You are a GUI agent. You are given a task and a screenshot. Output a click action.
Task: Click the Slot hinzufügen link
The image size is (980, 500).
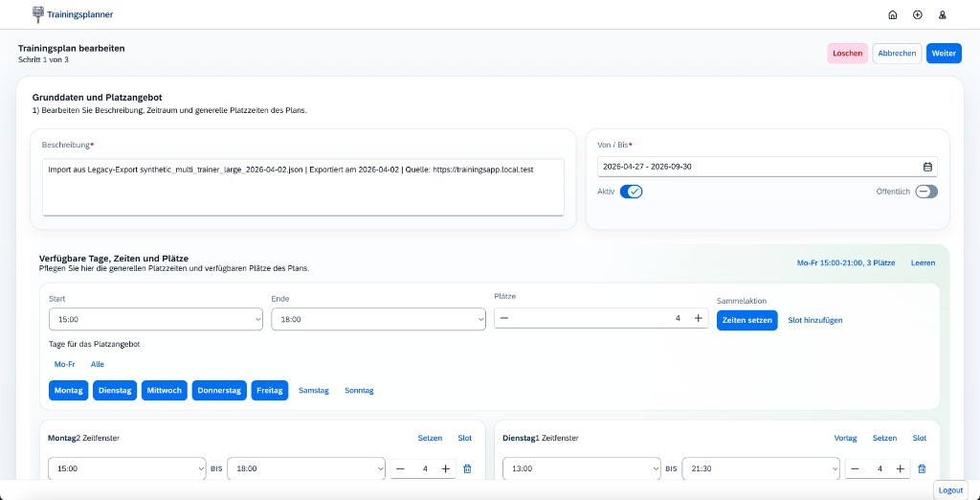[814, 320]
